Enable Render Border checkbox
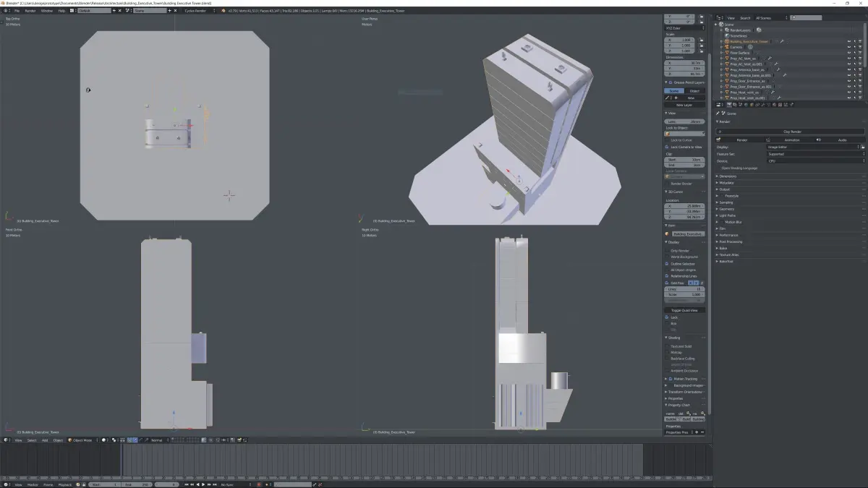Image resolution: width=868 pixels, height=488 pixels. pos(668,184)
